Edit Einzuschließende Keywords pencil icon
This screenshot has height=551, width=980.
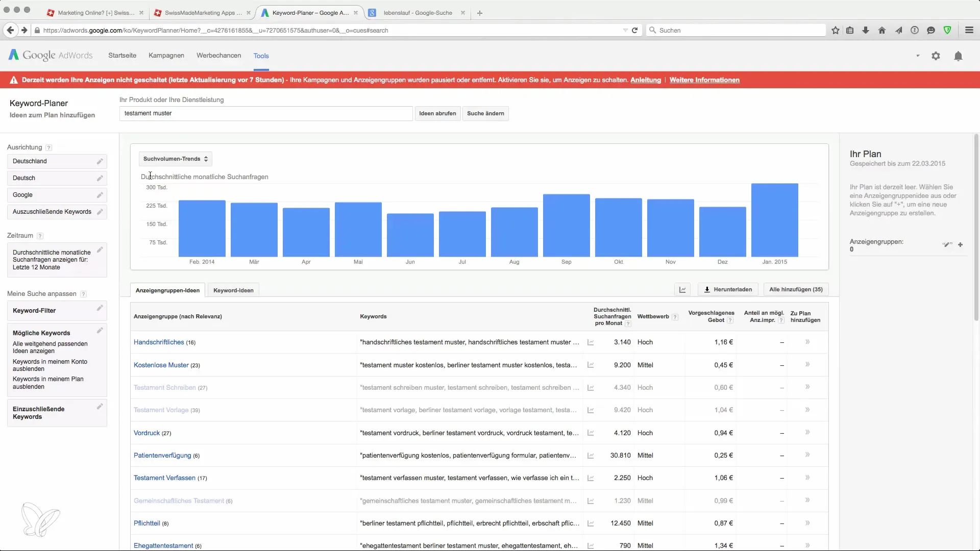tap(100, 406)
